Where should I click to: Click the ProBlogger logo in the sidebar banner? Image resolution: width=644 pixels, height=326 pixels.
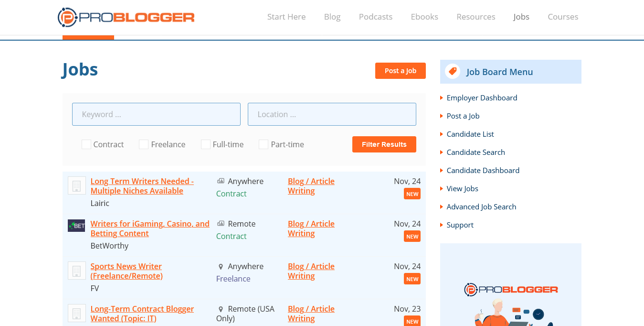(511, 290)
